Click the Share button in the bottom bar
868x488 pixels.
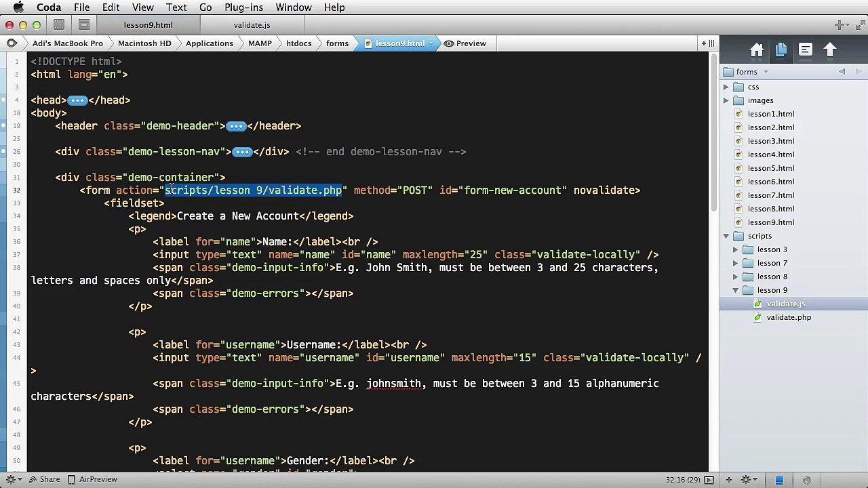pyautogui.click(x=43, y=480)
